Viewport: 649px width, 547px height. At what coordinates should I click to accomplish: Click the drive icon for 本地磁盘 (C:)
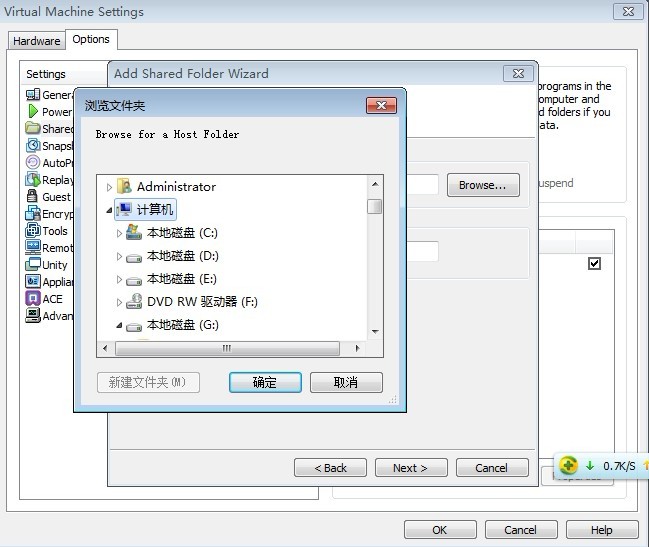tap(134, 232)
